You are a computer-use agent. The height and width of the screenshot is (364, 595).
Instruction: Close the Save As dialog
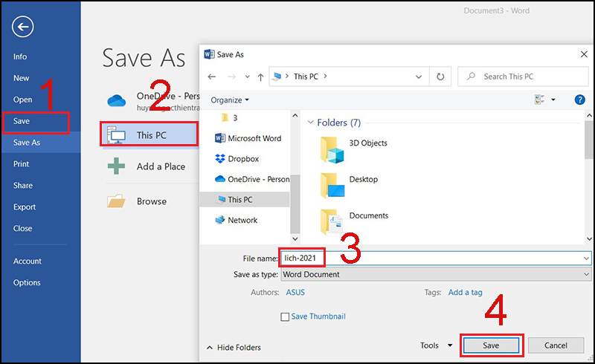584,55
